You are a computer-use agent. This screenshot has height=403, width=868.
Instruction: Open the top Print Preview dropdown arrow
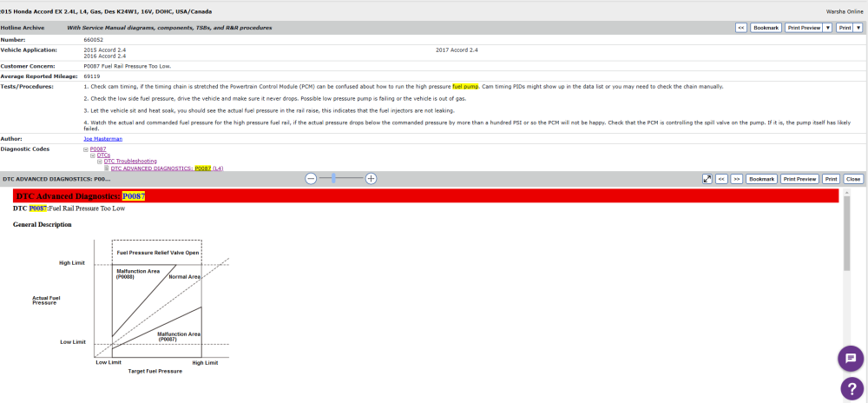pos(827,28)
